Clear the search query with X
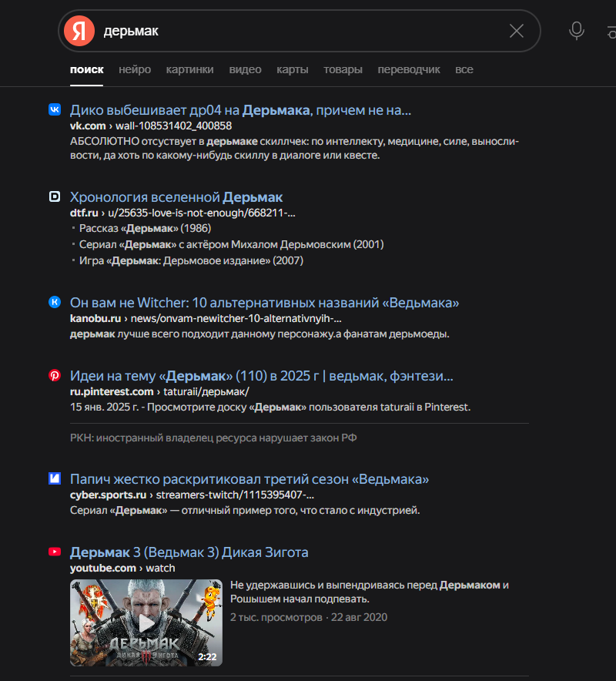This screenshot has width=616, height=681. click(516, 31)
